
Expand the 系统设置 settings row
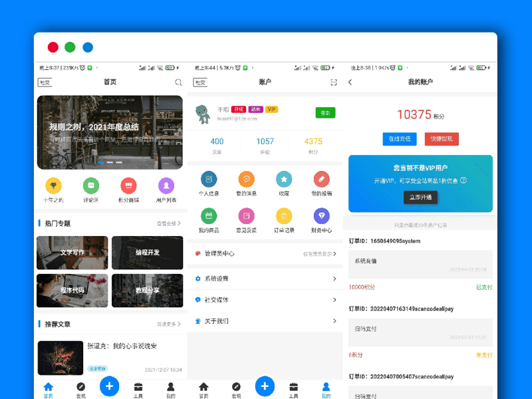coord(265,279)
